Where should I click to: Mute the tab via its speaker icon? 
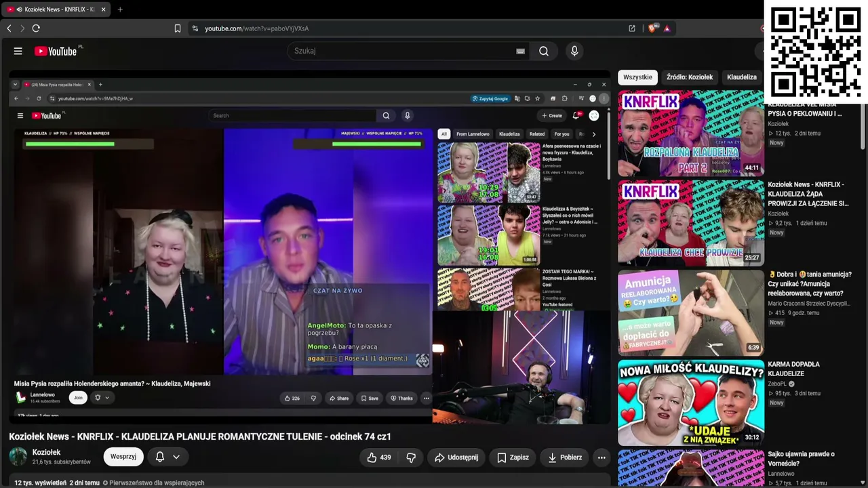coord(18,9)
